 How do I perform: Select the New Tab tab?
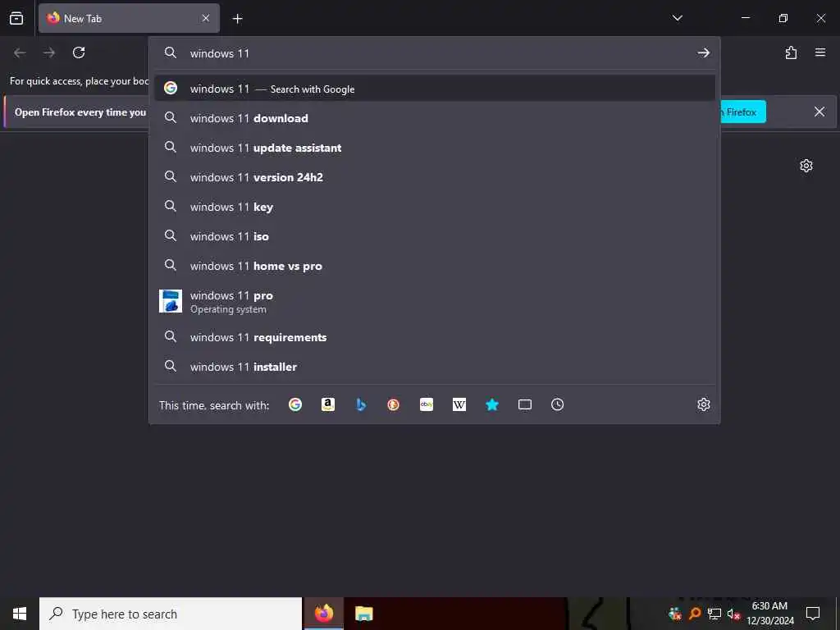(x=129, y=18)
